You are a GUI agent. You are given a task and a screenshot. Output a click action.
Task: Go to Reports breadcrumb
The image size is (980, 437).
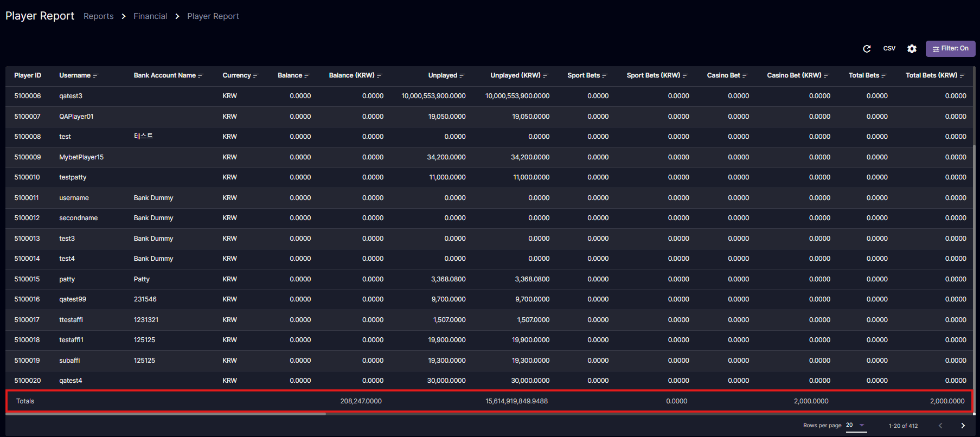[99, 16]
